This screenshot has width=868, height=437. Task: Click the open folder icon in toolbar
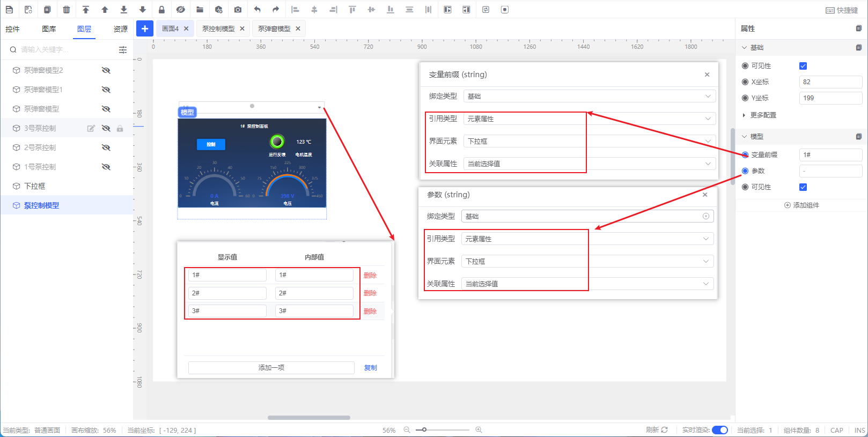(200, 10)
